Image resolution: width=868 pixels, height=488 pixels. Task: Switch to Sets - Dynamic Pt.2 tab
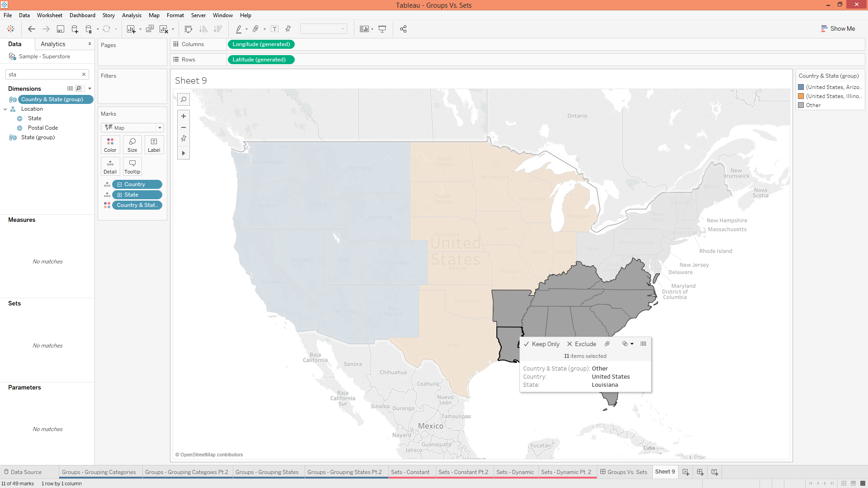(566, 471)
